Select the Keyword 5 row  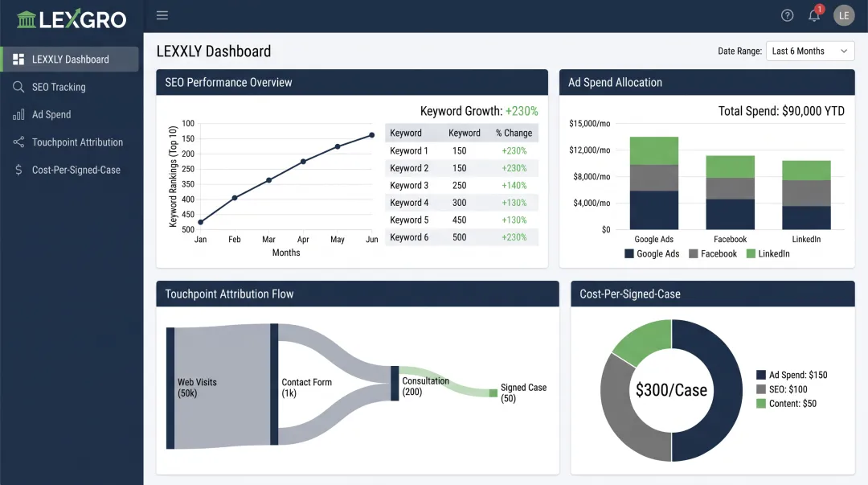coord(461,220)
